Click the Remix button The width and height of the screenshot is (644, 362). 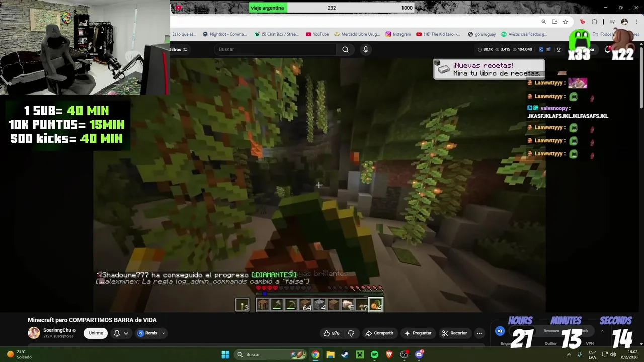pos(148,333)
